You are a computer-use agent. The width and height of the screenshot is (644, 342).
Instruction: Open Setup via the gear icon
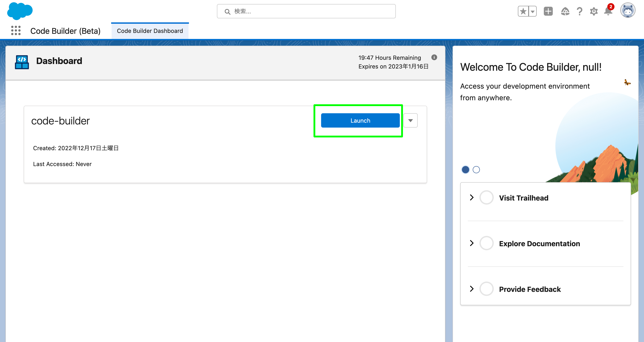(594, 11)
